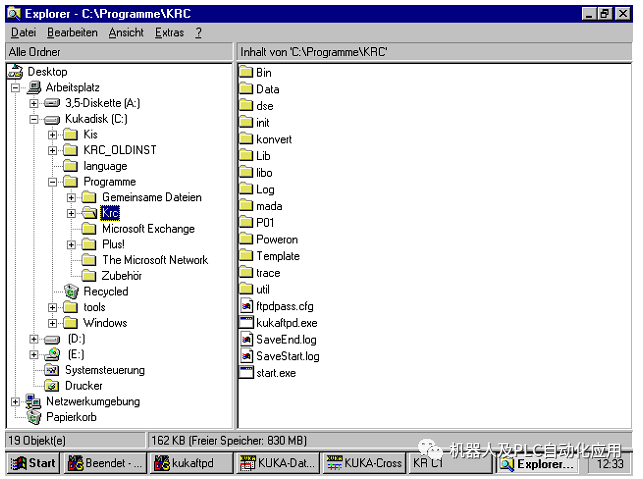The width and height of the screenshot is (643, 479).
Task: Expand the 3,5-Diskette (A:) drive node
Action: [34, 103]
